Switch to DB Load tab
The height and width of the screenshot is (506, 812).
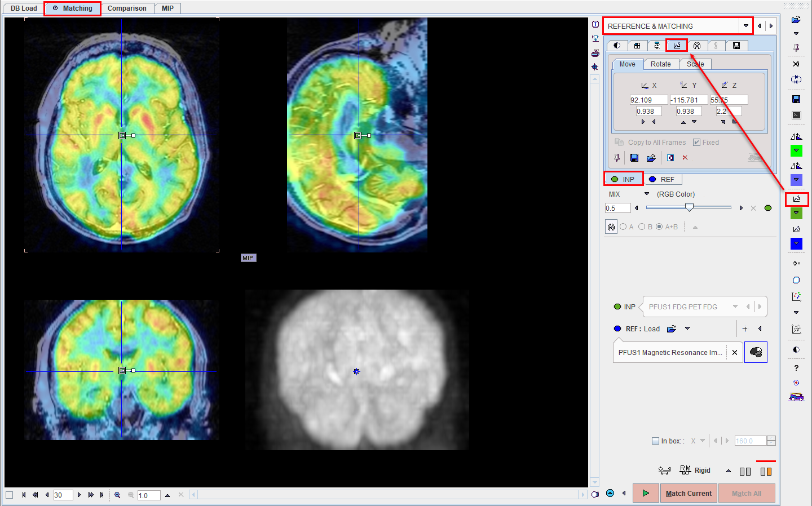click(x=24, y=8)
